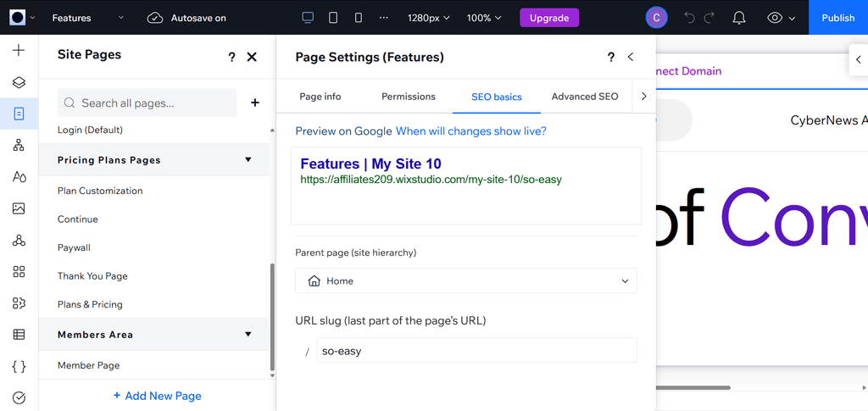This screenshot has height=411, width=868.
Task: Open the Wix Studio logo menu
Action: (x=18, y=18)
